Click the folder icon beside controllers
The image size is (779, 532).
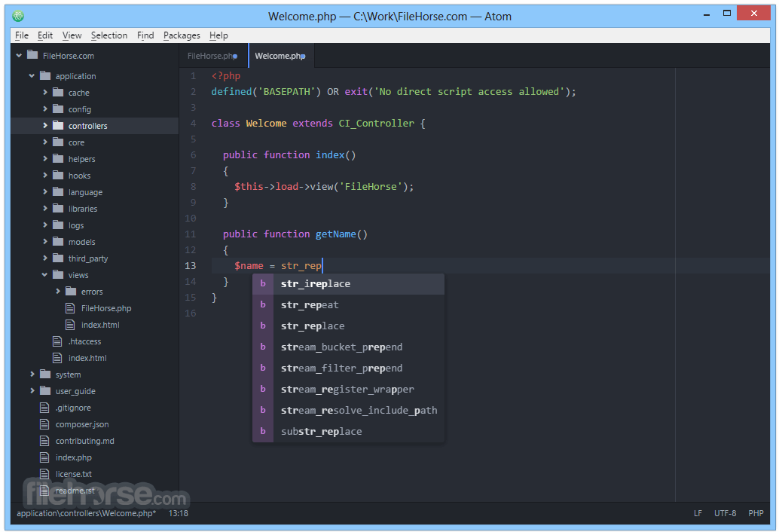[58, 126]
